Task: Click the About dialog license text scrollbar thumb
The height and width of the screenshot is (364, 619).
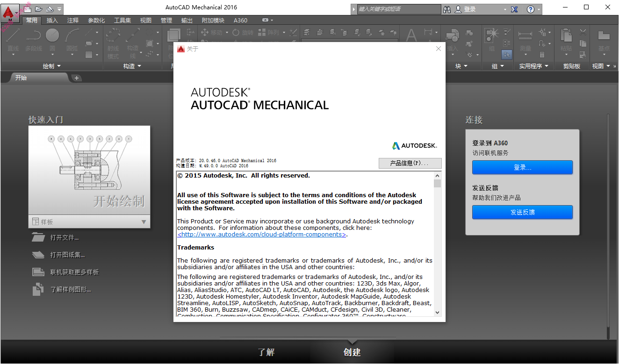Action: pos(437,183)
